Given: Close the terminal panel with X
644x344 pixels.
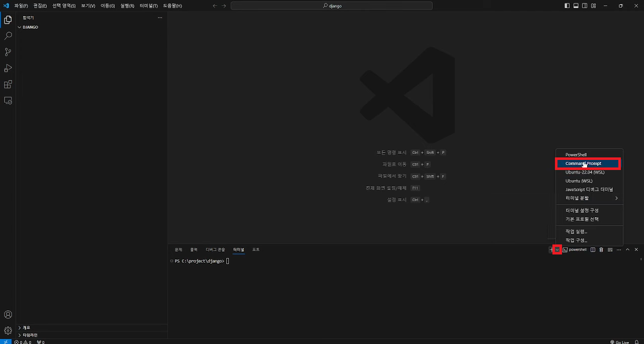Looking at the screenshot, I should coord(636,249).
